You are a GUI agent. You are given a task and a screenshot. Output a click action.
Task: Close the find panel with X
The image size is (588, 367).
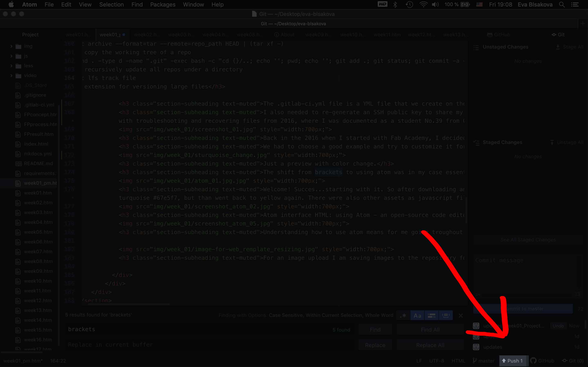461,316
